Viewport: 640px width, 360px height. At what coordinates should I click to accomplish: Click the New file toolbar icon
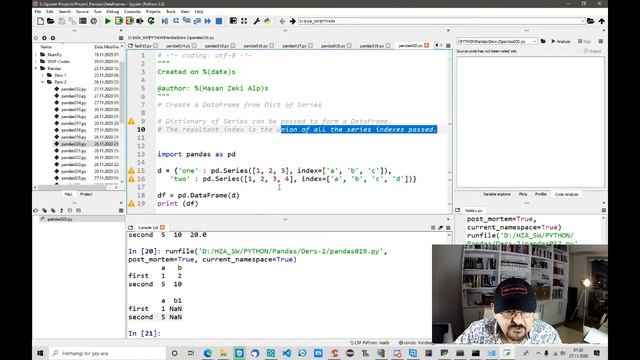point(40,21)
